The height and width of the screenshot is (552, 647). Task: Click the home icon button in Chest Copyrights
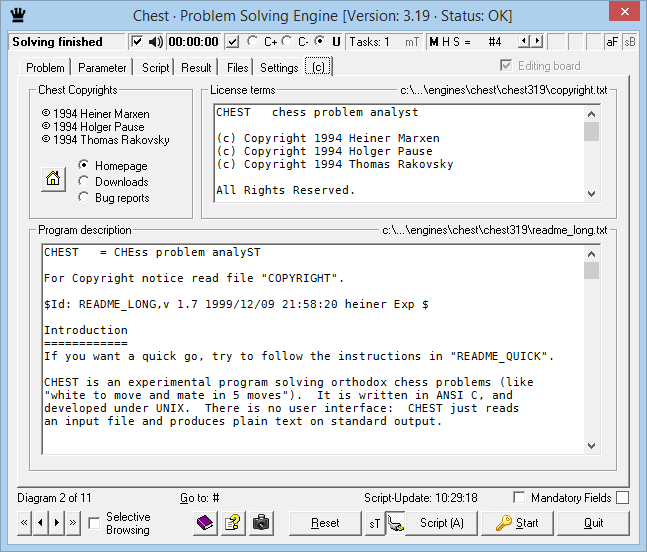point(53,179)
